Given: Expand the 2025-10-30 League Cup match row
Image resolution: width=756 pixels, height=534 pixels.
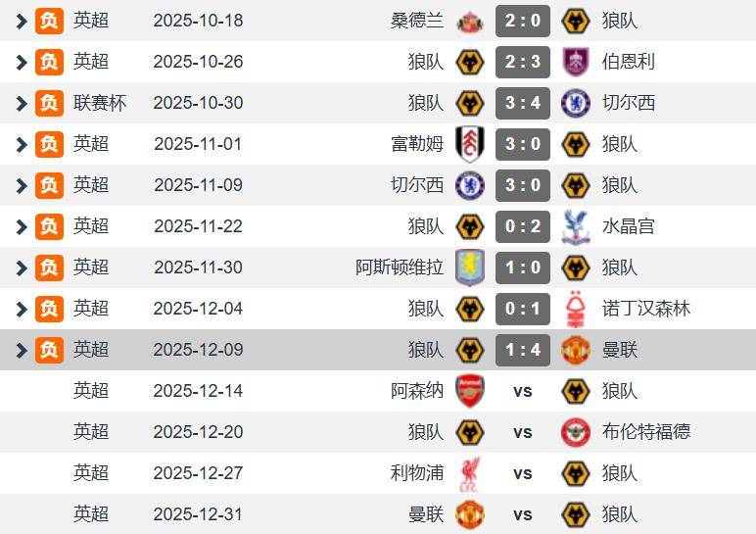Looking at the screenshot, I should click(22, 103).
